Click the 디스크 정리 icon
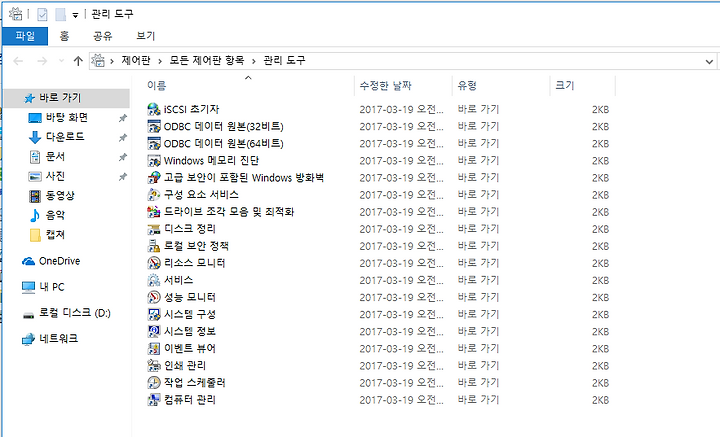The width and height of the screenshot is (720, 437). (x=153, y=229)
